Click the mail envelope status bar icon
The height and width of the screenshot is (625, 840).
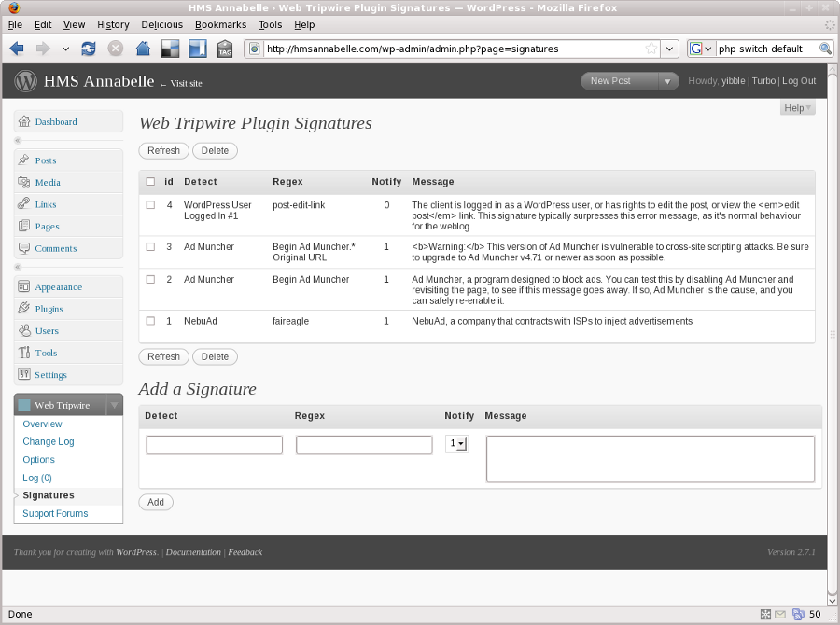[780, 615]
